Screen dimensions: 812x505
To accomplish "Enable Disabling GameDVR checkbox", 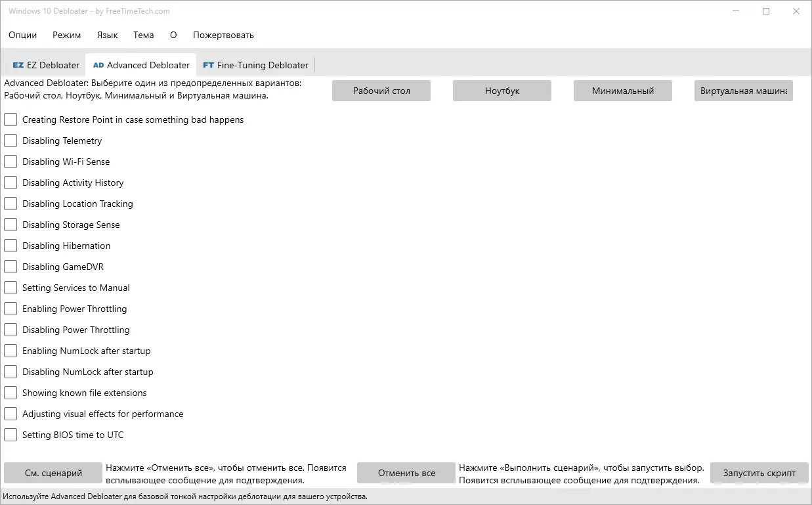I will click(x=11, y=267).
